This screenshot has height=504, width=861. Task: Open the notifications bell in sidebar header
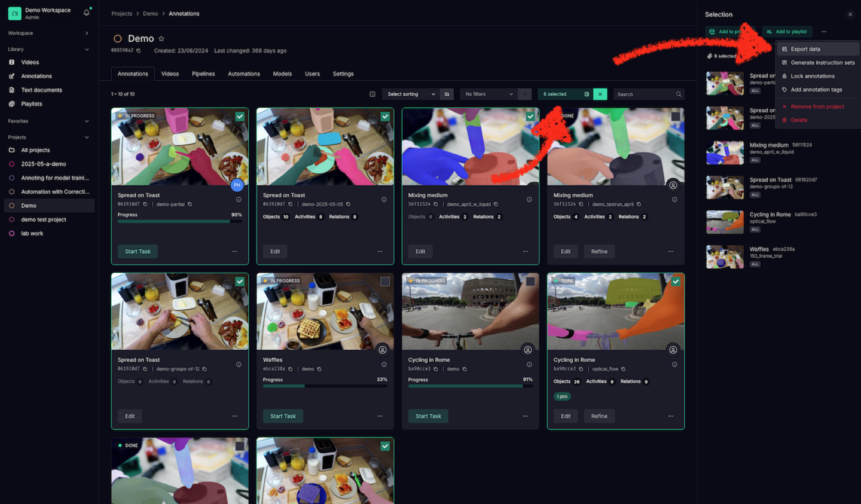point(86,13)
